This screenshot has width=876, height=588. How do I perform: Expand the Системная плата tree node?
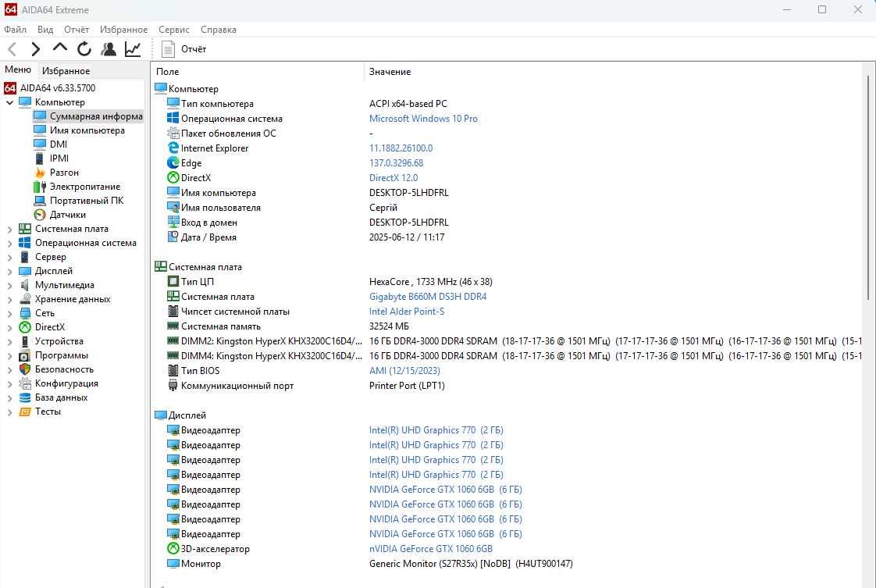[x=9, y=229]
